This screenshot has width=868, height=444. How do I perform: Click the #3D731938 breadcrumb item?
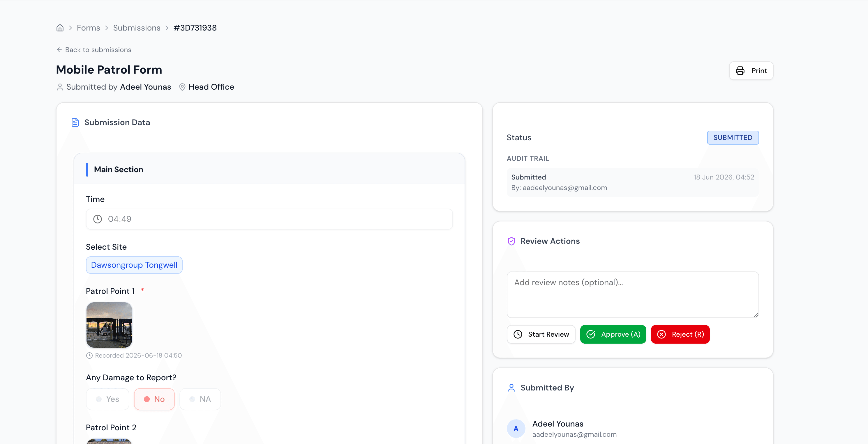[x=195, y=28]
